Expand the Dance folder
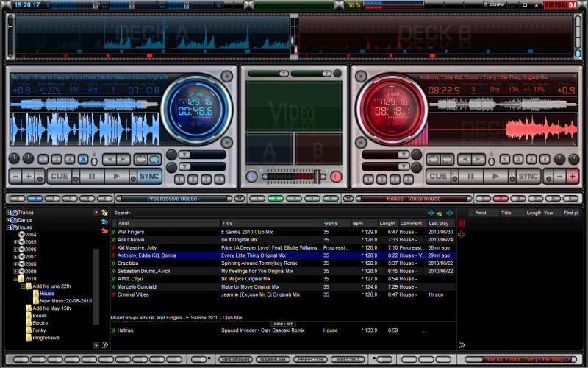This screenshot has width=588, height=368. click(8, 220)
